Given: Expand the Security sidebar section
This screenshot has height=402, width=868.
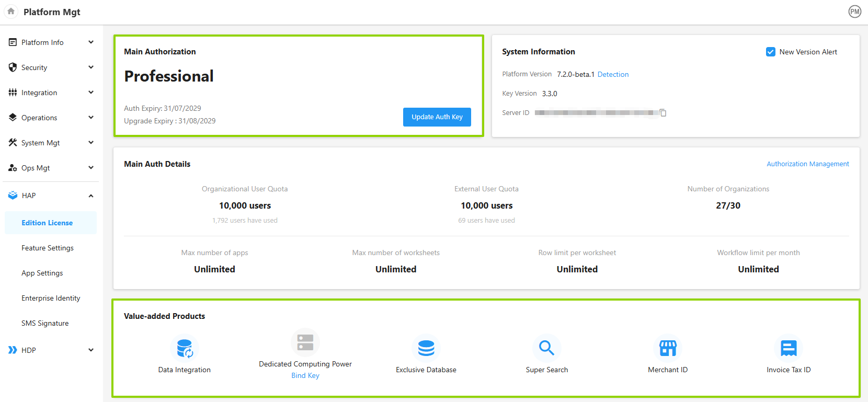Looking at the screenshot, I should coord(51,67).
